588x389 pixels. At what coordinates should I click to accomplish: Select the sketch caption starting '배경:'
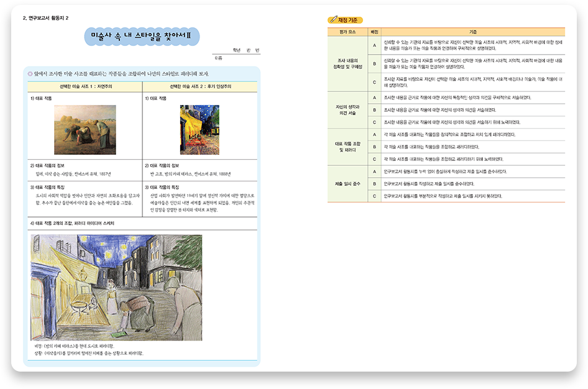click(x=74, y=346)
